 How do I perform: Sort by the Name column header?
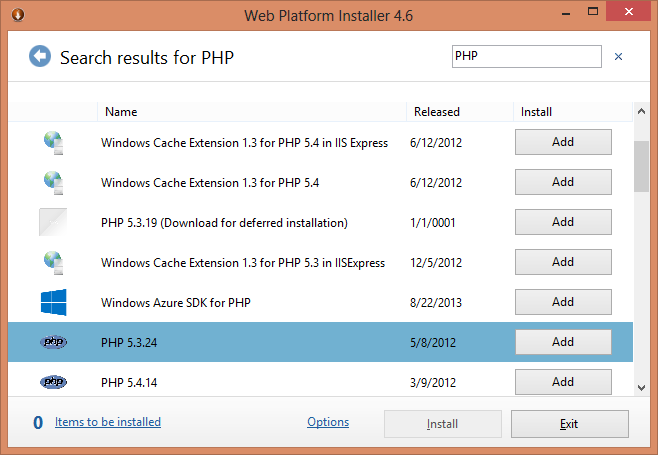pos(252,112)
